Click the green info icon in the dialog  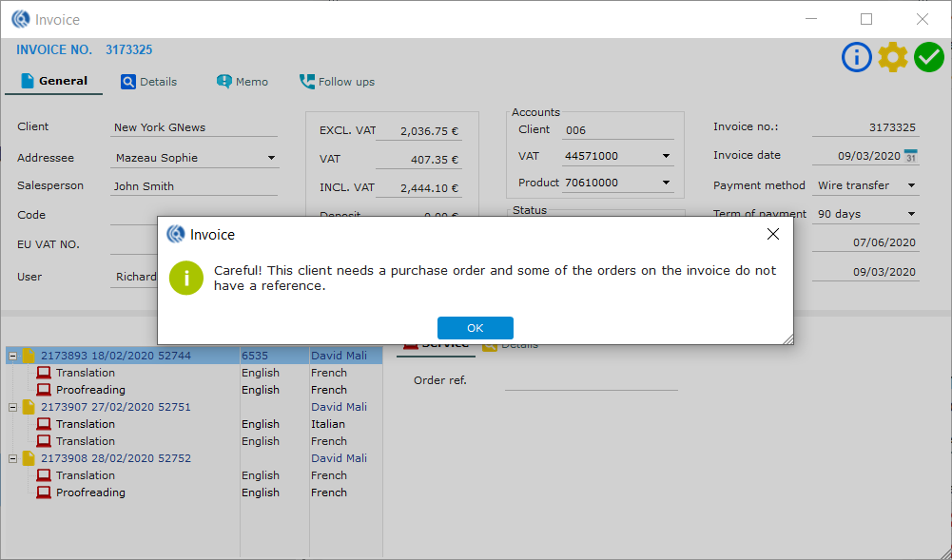pos(186,278)
